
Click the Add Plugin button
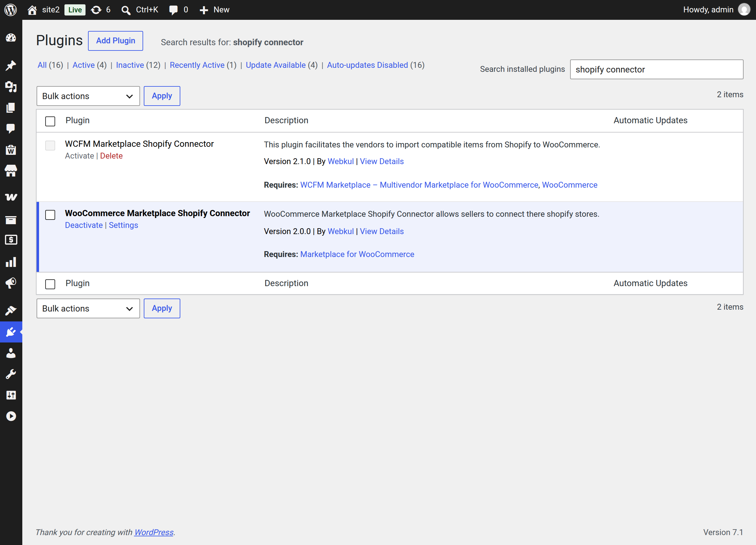(x=115, y=41)
